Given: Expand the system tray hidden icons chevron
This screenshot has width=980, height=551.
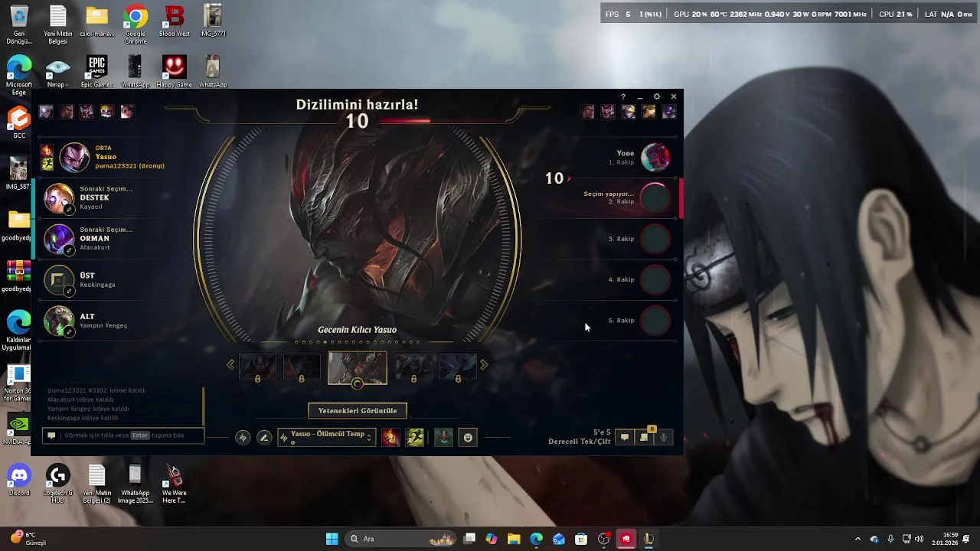Looking at the screenshot, I should tap(857, 539).
